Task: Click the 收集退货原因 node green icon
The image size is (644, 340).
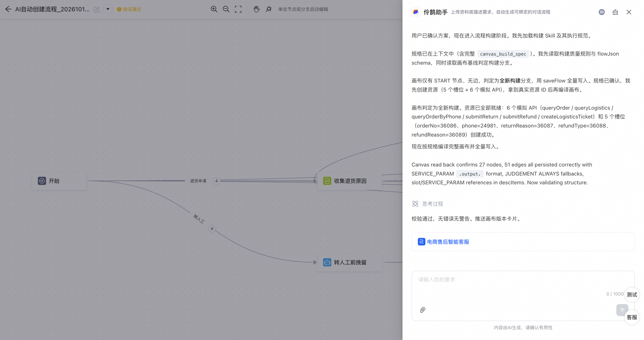Action: pos(327,181)
